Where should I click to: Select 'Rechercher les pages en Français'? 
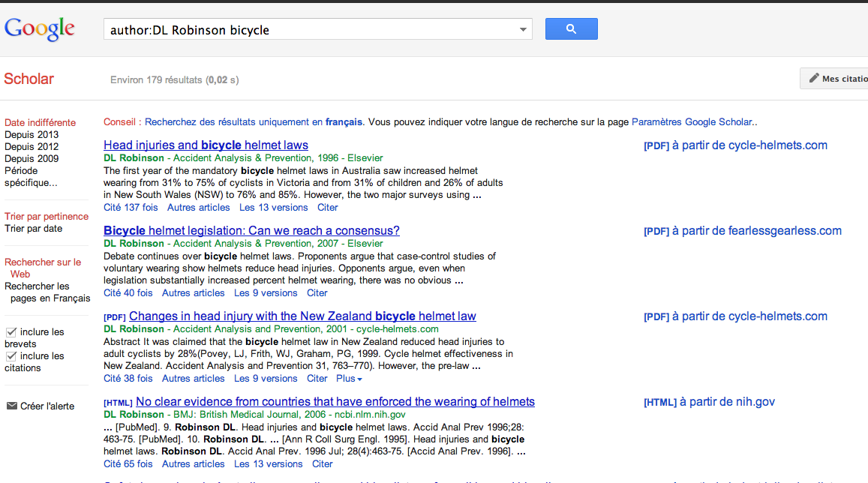click(47, 292)
